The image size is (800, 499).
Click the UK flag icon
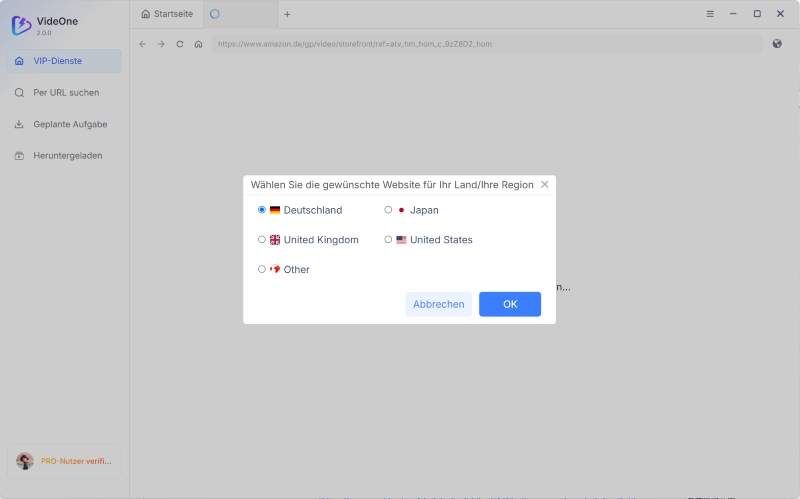[x=275, y=240]
